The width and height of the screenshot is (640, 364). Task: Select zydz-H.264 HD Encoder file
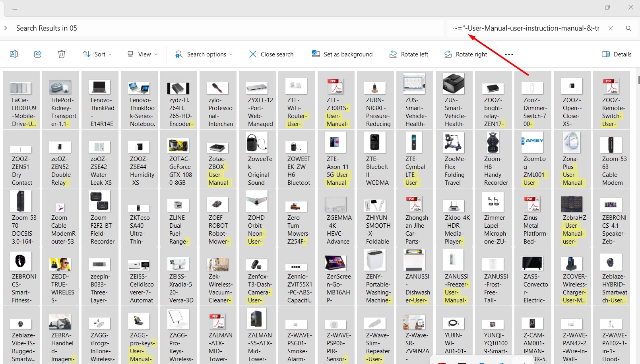pos(179,100)
